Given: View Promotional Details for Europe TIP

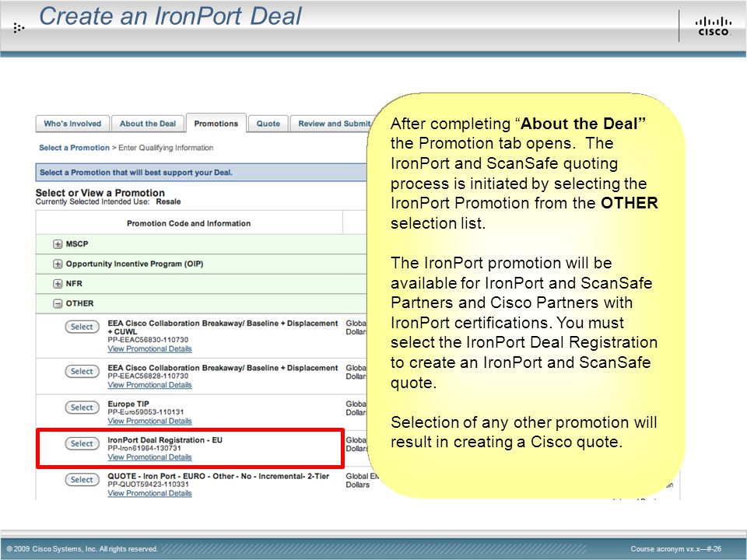Looking at the screenshot, I should (x=149, y=421).
